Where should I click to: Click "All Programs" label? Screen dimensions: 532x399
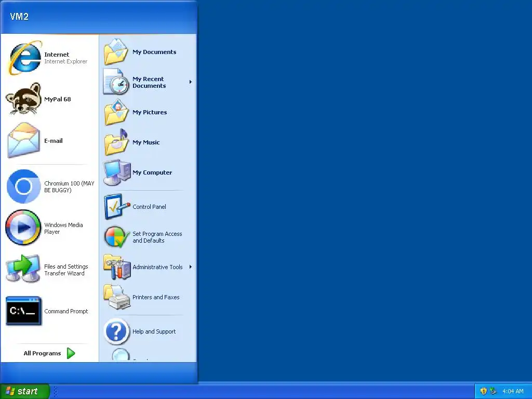click(42, 353)
